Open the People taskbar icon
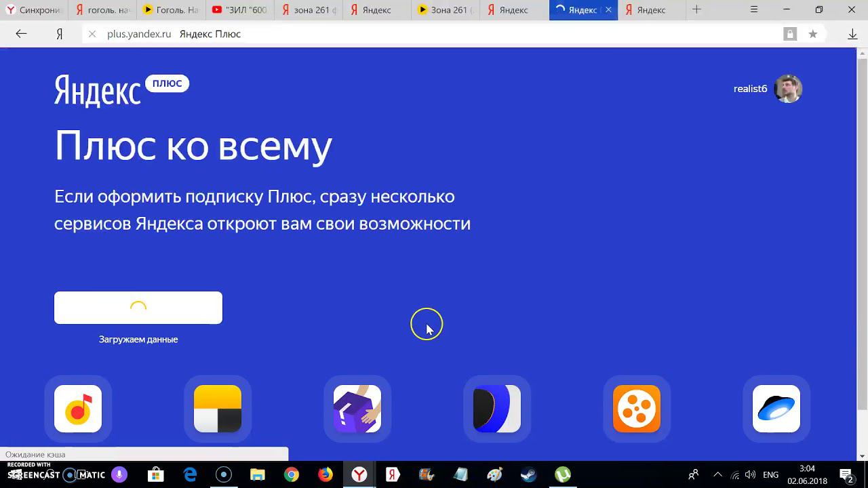The image size is (868, 488). tap(693, 474)
